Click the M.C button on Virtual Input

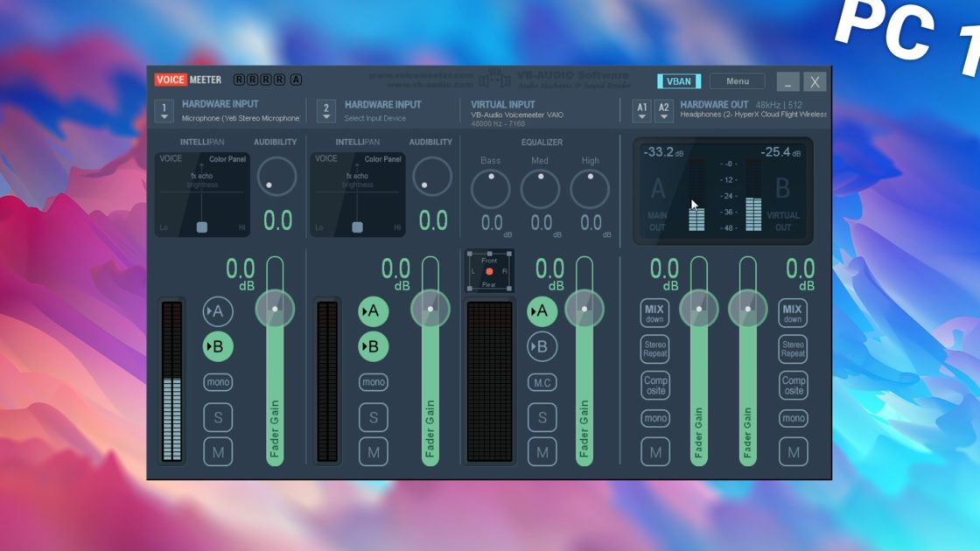[x=542, y=382]
